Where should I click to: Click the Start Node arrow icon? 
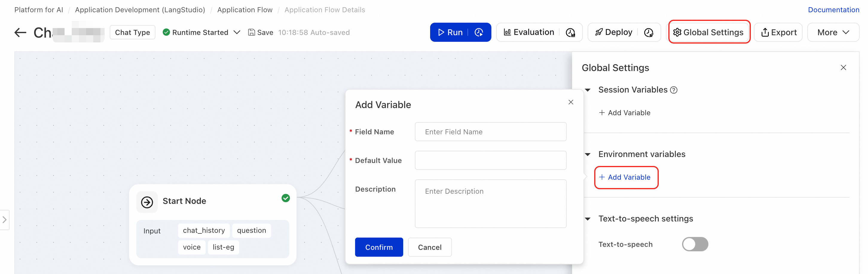coord(147,202)
